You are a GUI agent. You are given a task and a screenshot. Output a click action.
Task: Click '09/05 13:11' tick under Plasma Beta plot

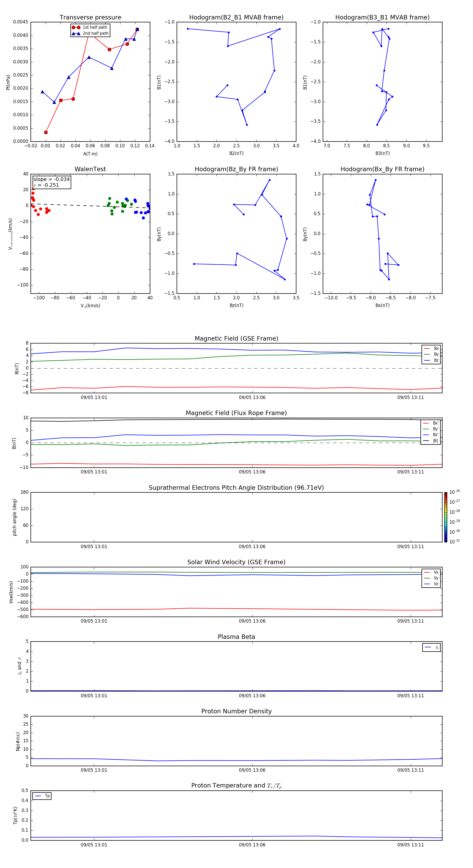click(x=410, y=696)
